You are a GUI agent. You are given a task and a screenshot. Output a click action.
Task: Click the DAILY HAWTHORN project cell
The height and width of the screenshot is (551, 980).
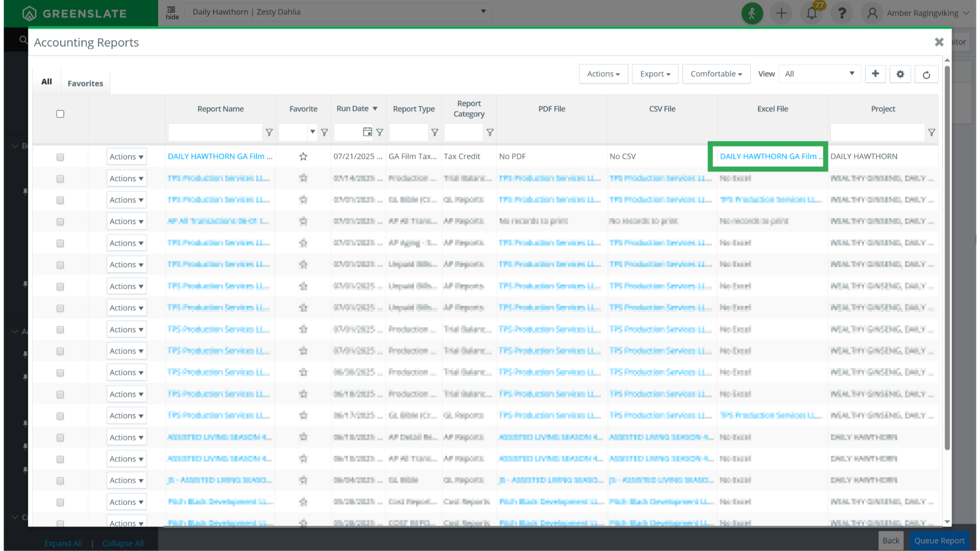pos(864,157)
